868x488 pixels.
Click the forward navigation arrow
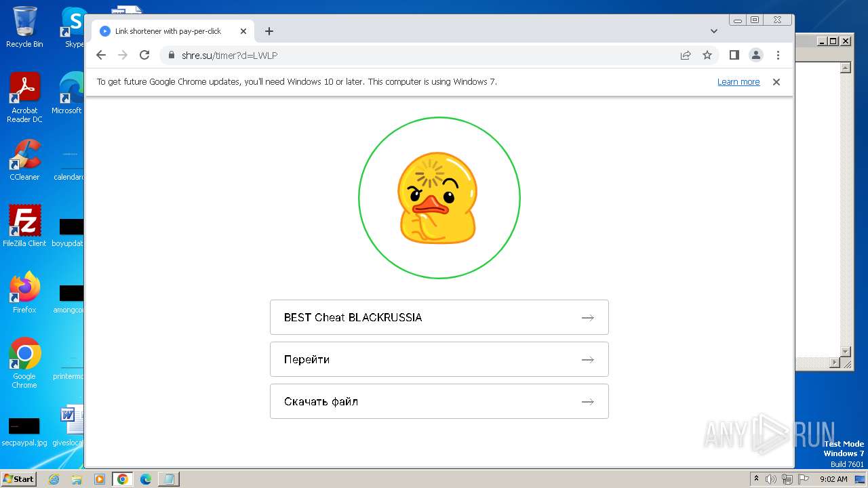tap(123, 55)
